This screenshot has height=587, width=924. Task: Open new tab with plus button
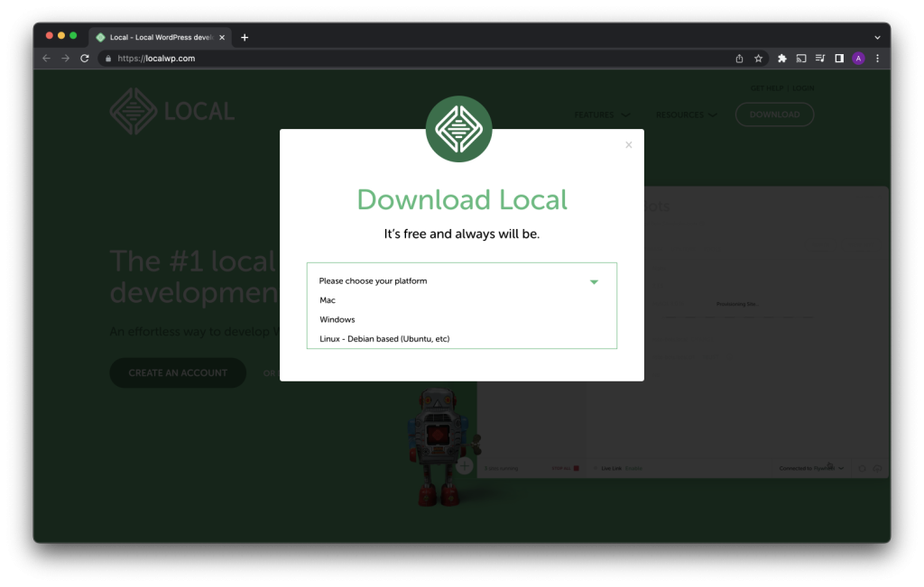[245, 37]
